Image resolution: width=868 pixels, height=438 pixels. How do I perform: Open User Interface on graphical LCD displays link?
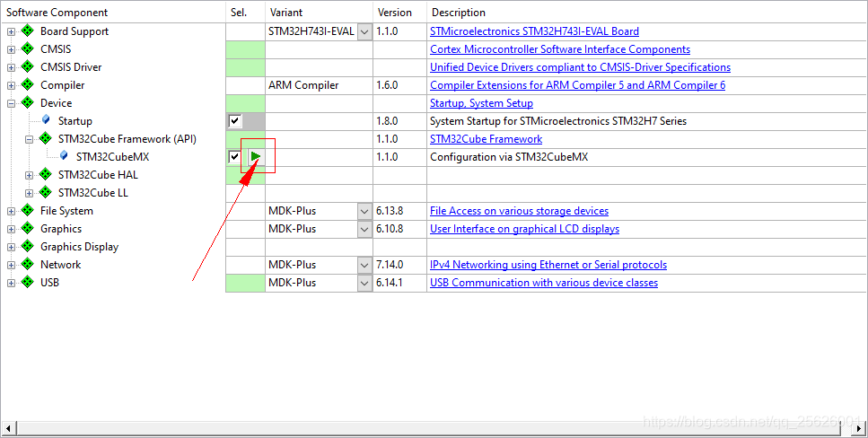[x=525, y=229]
